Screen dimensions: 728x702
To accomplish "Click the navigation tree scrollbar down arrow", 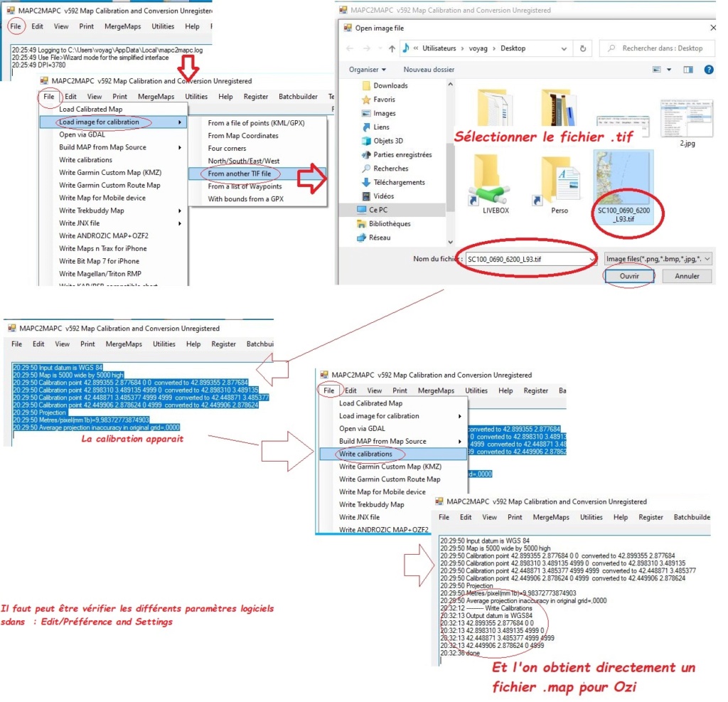I will 450,242.
